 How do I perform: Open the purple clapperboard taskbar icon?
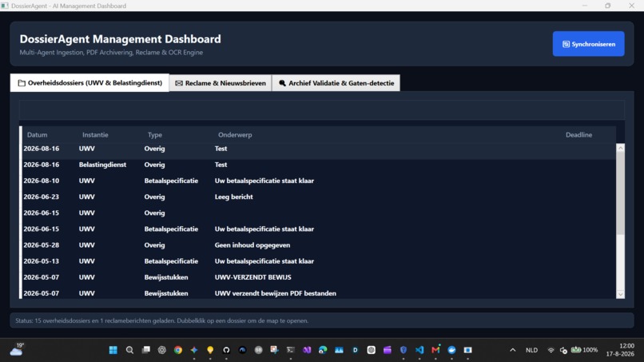pos(388,350)
